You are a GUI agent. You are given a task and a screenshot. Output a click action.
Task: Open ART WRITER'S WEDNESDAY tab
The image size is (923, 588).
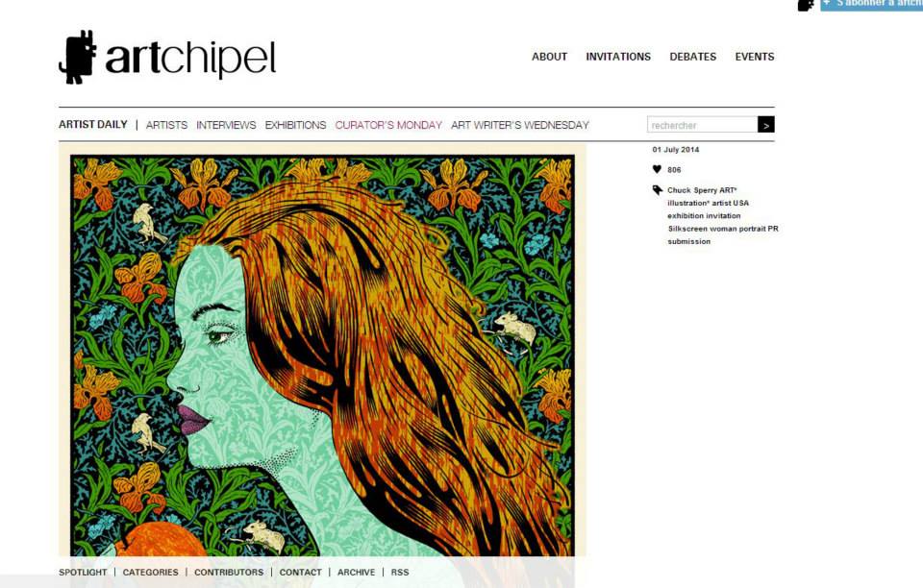click(520, 125)
